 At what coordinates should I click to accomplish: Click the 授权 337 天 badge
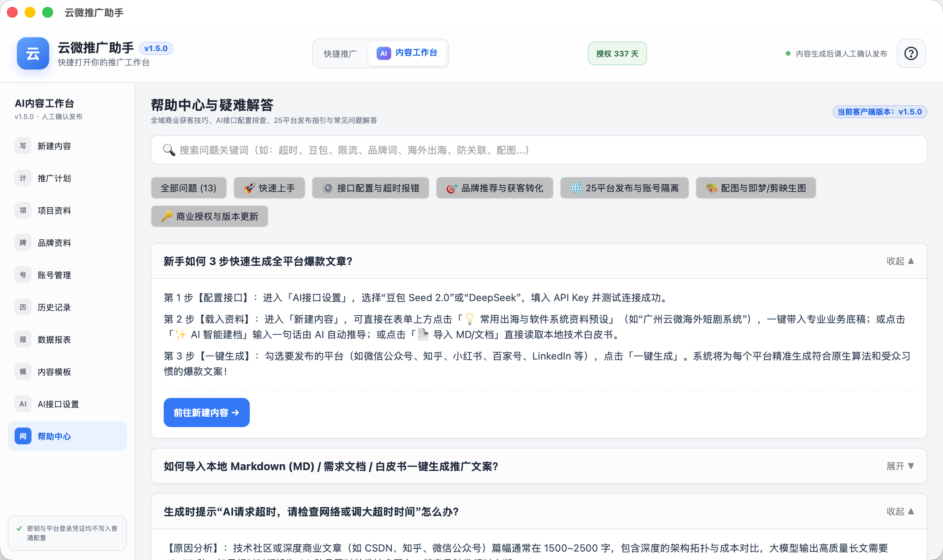[x=617, y=53]
